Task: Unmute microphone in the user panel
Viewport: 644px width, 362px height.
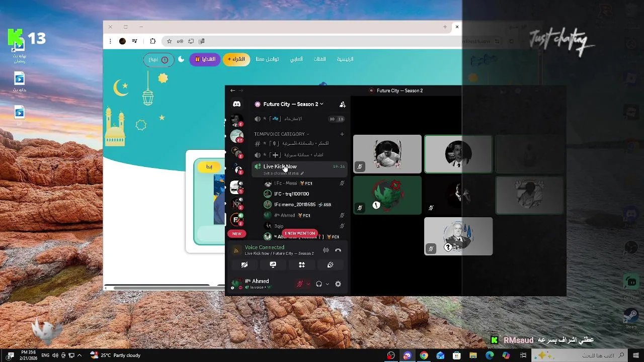Action: (300, 284)
